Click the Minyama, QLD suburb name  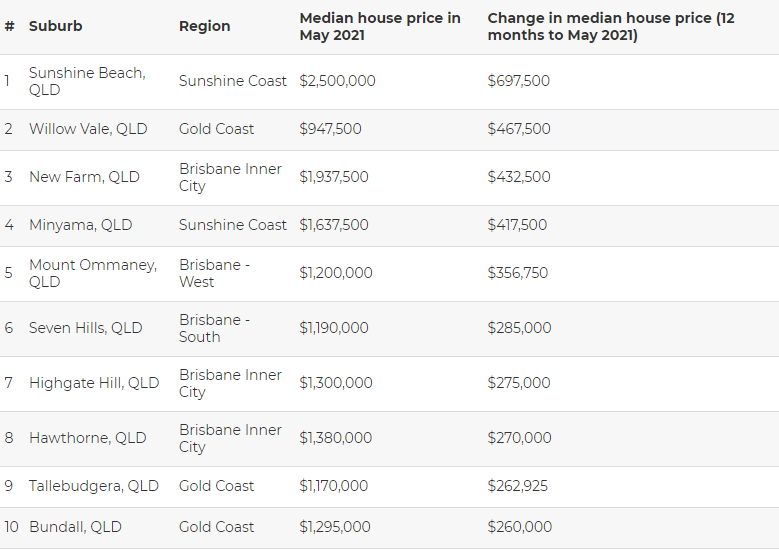tap(80, 225)
